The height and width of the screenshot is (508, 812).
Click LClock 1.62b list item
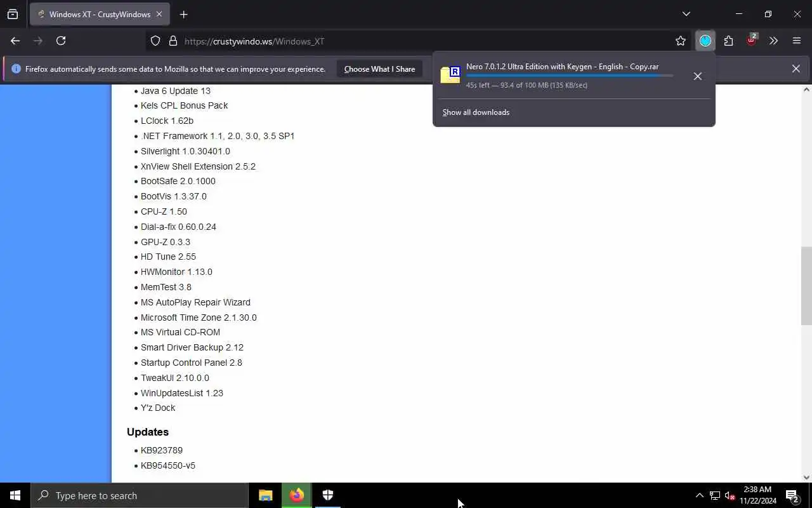click(167, 121)
